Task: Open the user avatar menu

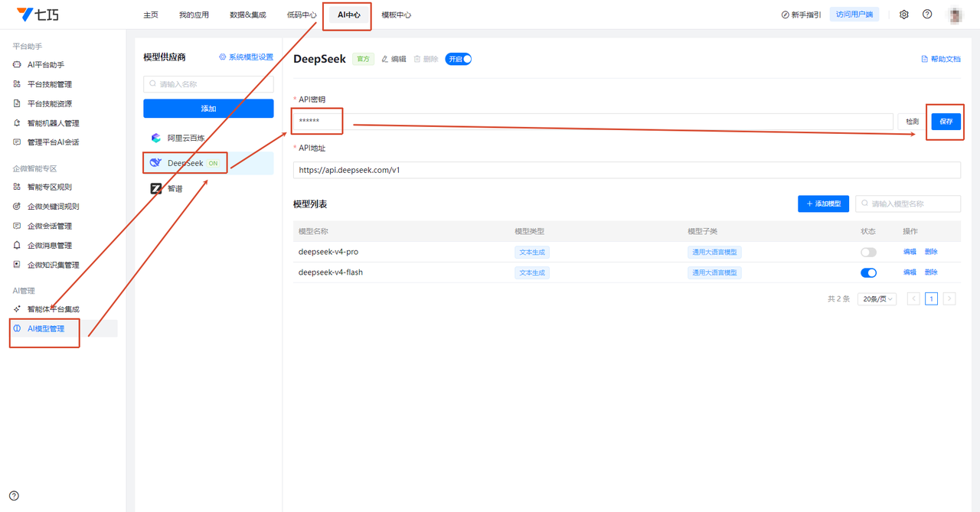Action: 955,15
